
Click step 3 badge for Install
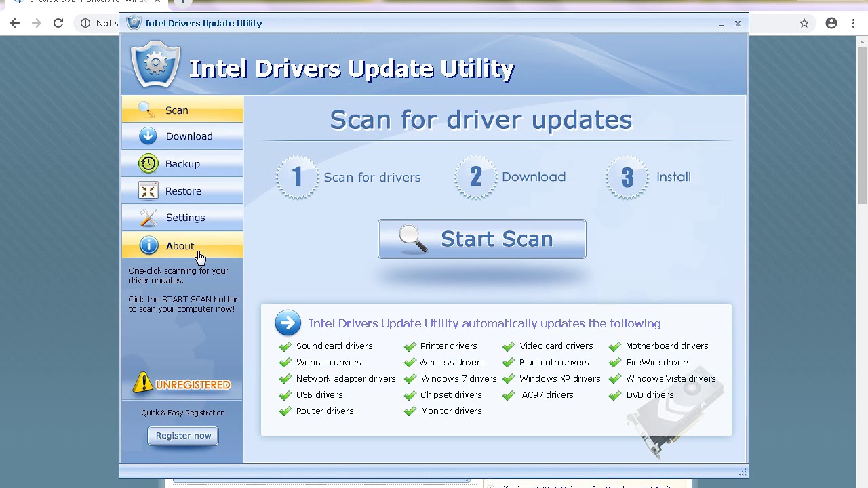pos(627,177)
